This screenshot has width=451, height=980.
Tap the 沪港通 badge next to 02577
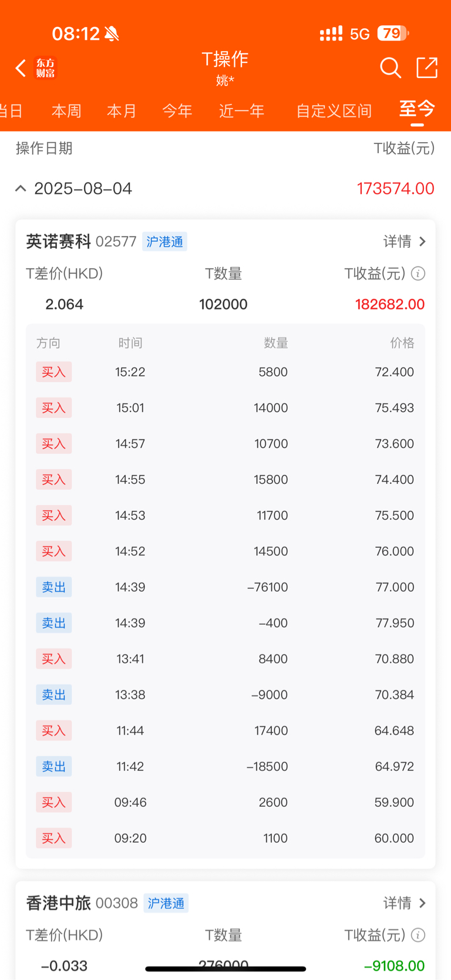tap(164, 242)
